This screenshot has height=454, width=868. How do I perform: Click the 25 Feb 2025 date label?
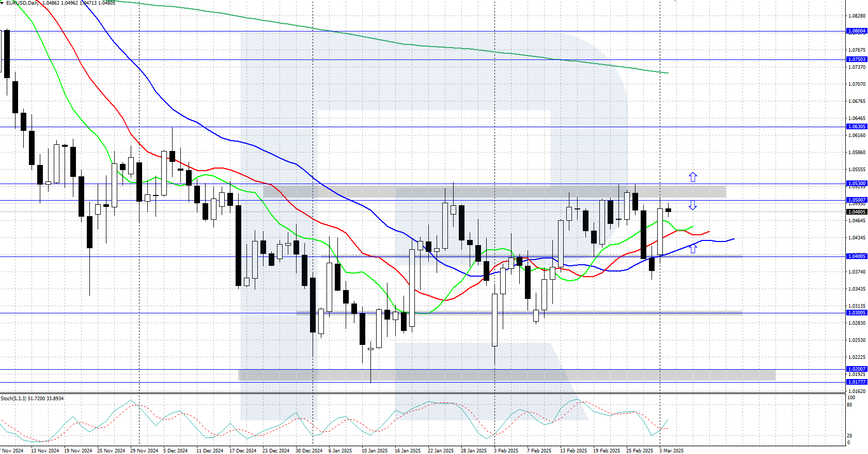pos(640,451)
